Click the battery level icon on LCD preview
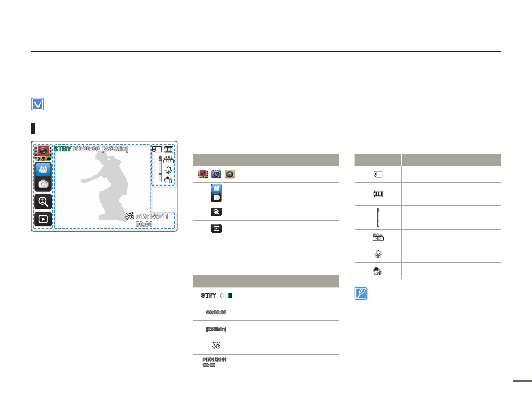Viewport: 532px width, 407px height. pos(168,149)
